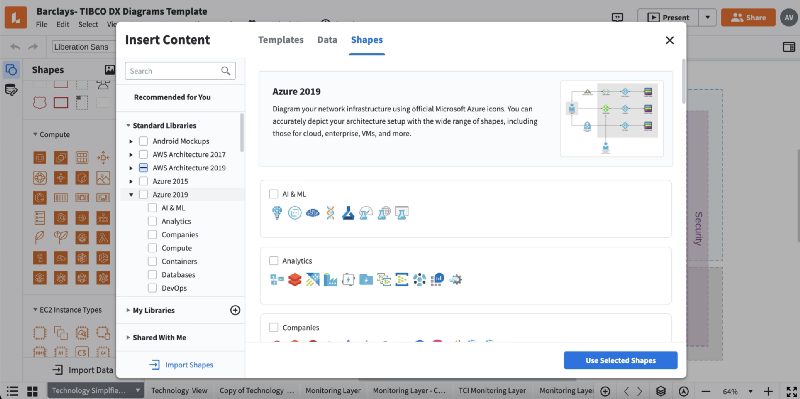
Task: Click the redo arrow in toolbar
Action: pos(33,47)
